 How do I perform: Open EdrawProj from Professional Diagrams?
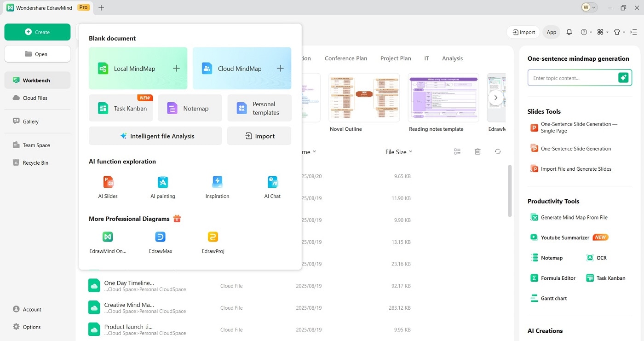[213, 243]
